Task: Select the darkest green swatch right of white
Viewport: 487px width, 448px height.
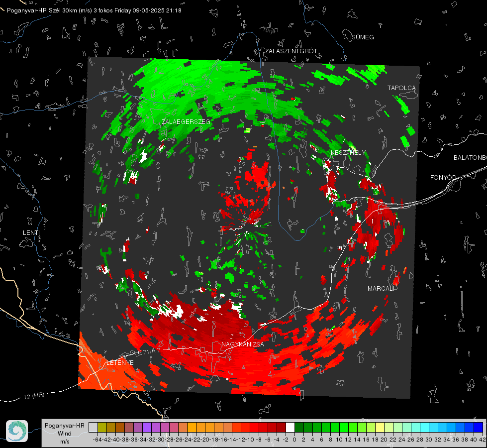Action: click(x=299, y=428)
